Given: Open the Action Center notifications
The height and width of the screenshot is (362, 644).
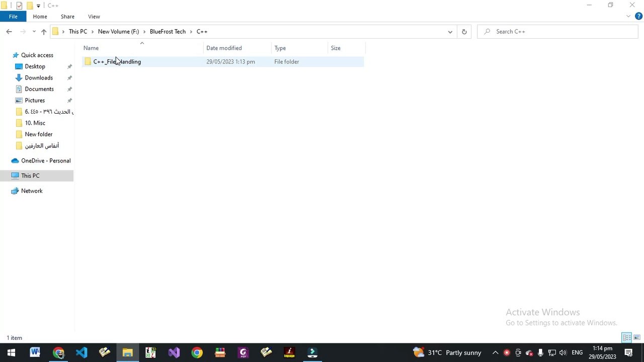Looking at the screenshot, I should click(628, 352).
